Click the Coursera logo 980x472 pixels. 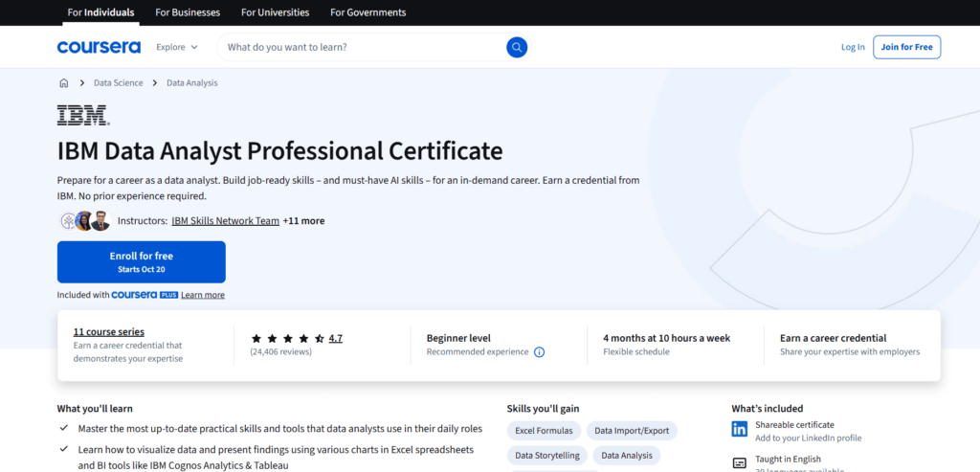99,47
